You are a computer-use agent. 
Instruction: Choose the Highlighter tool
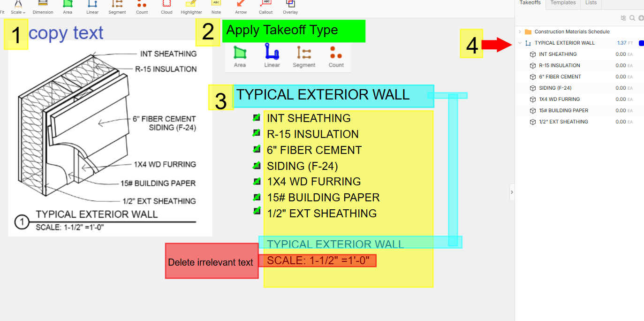191,7
